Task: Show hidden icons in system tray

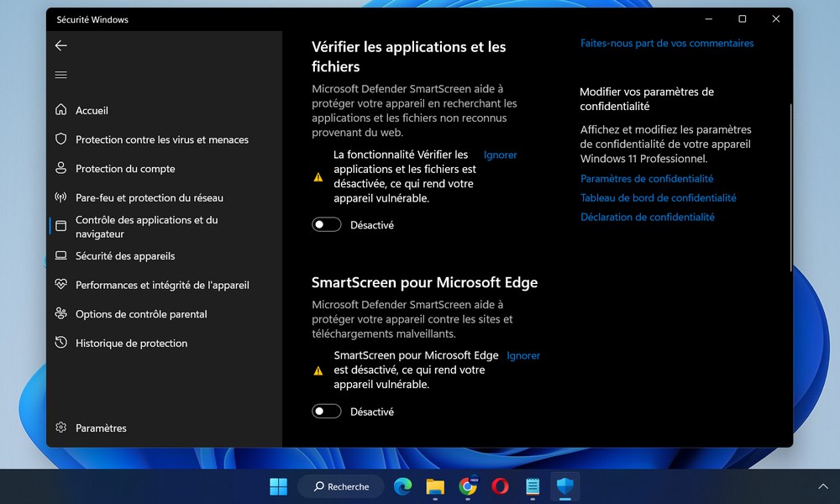Action: (823, 486)
